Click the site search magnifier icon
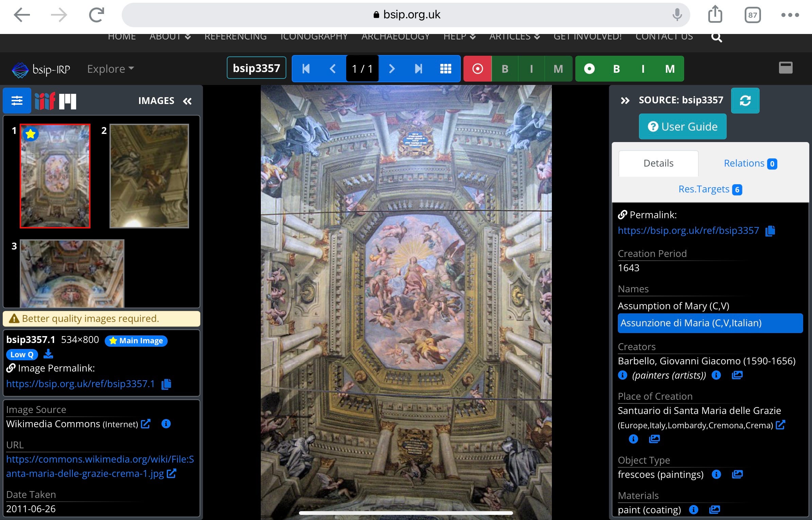The image size is (812, 520). 716,37
